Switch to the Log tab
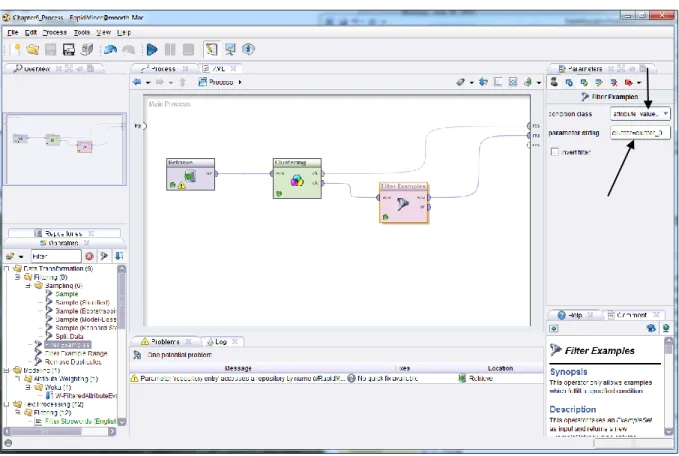679x456 pixels. point(221,342)
